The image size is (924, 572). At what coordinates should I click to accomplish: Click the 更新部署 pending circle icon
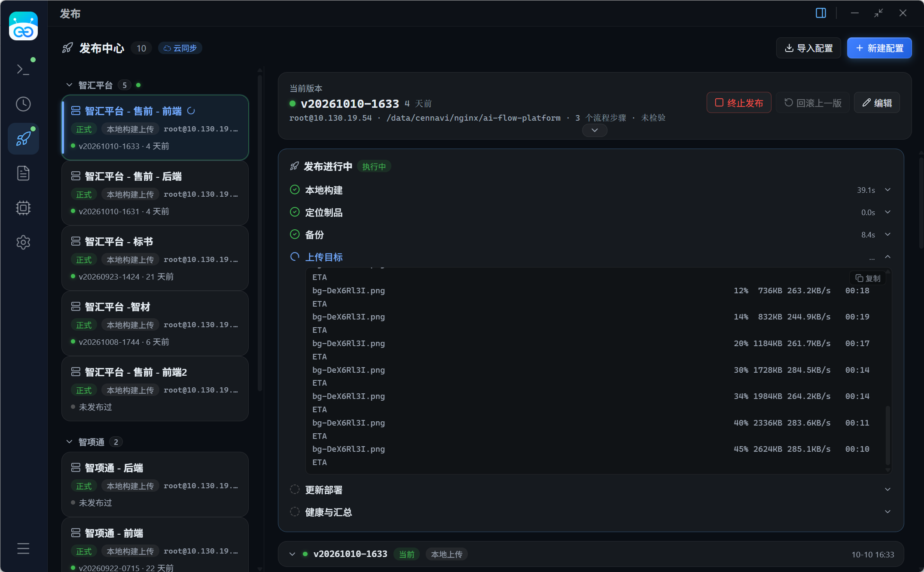point(295,490)
